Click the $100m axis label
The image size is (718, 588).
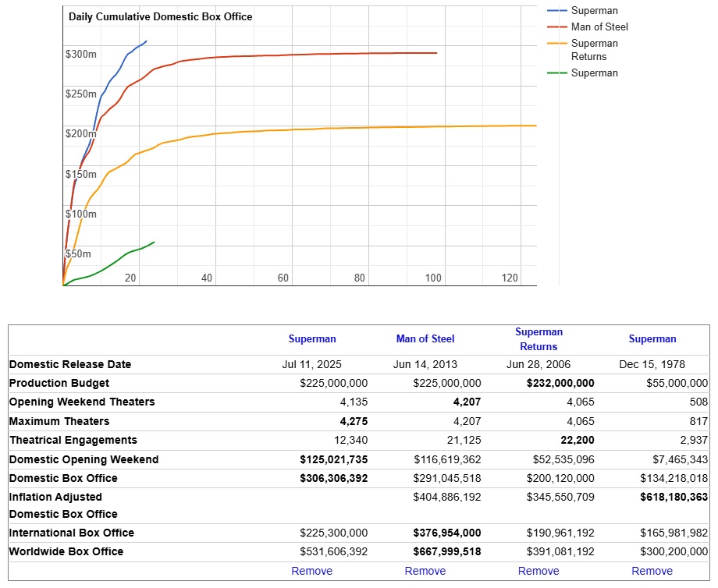(x=81, y=214)
